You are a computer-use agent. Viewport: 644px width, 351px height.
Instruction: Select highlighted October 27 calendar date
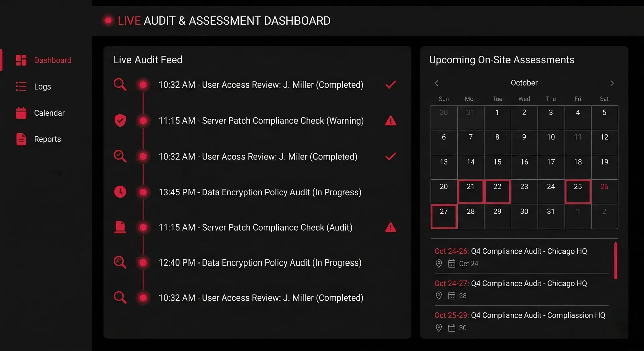[443, 216]
